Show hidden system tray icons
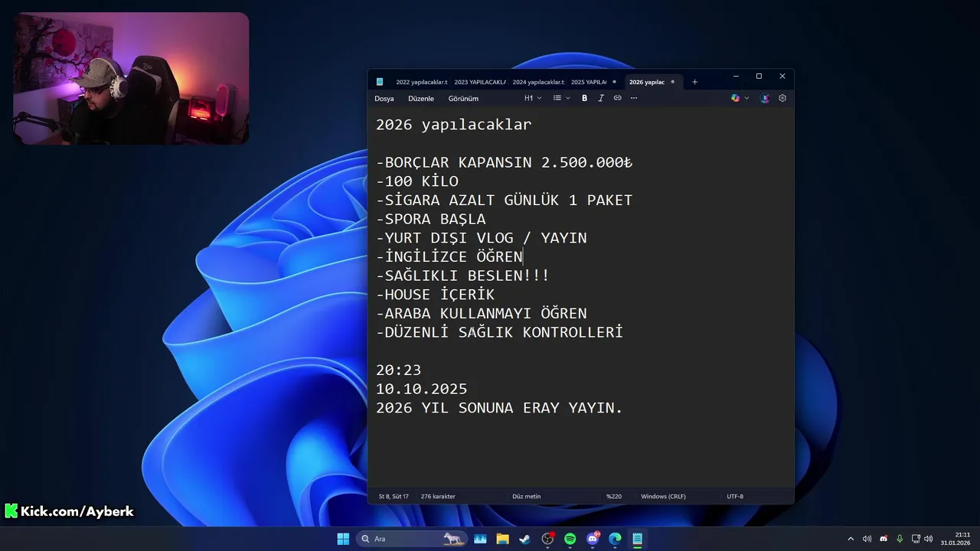980x551 pixels. tap(851, 539)
